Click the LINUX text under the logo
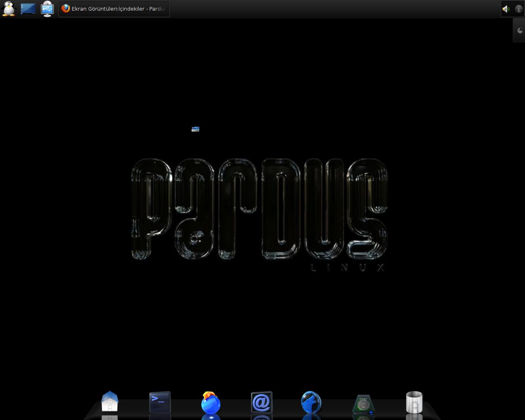 click(x=348, y=268)
